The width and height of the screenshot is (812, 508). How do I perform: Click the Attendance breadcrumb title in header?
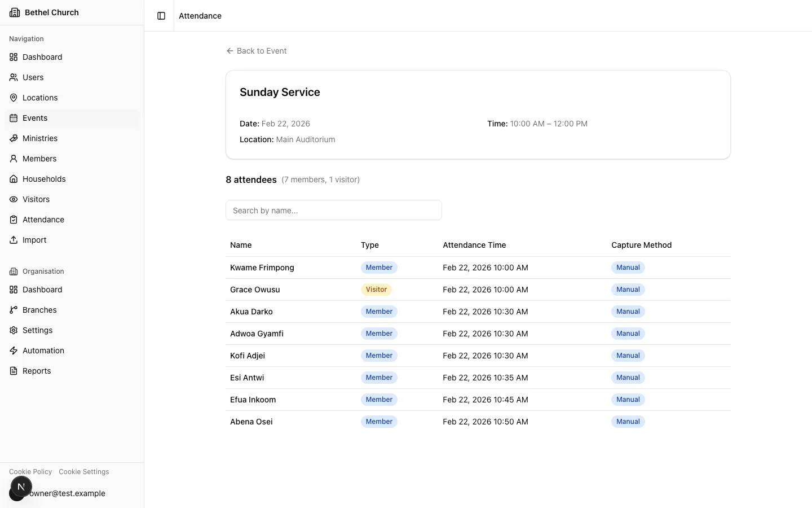pyautogui.click(x=200, y=16)
